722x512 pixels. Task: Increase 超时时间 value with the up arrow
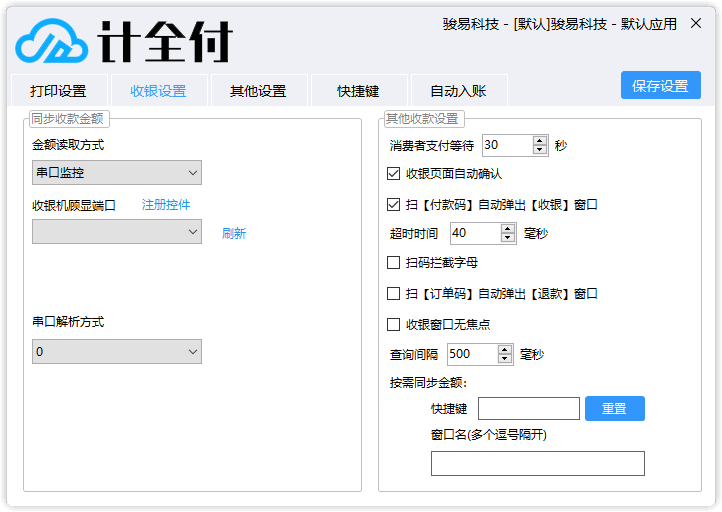(507, 229)
